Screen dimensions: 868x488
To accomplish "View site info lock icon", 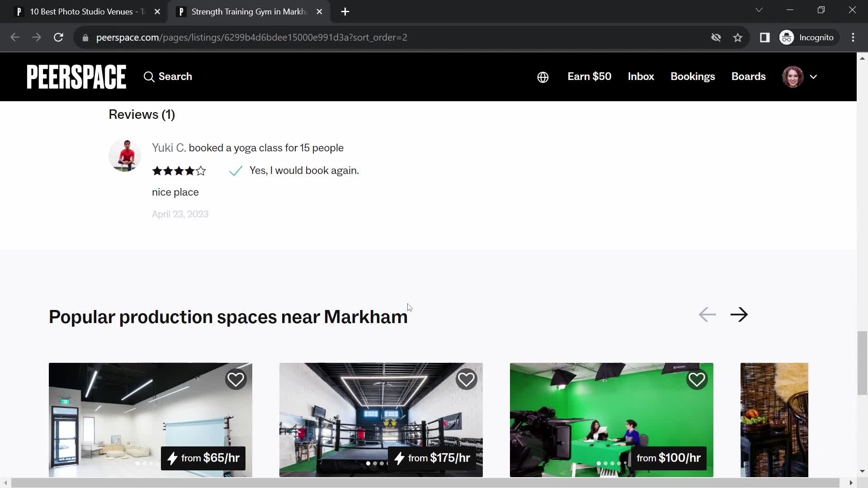I will point(85,38).
